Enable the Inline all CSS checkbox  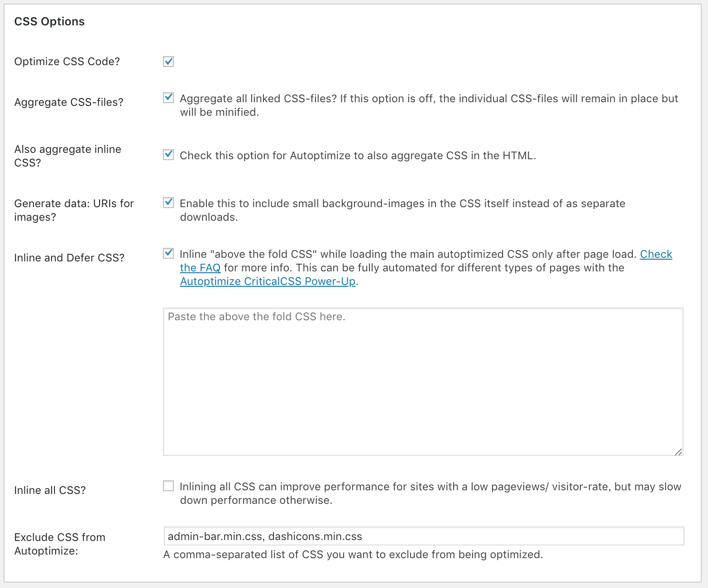[168, 486]
